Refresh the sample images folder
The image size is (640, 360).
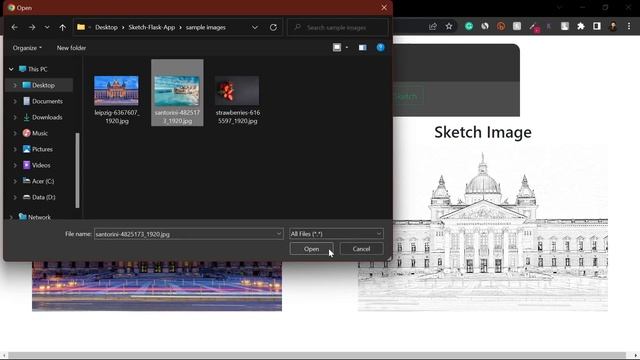point(273,27)
